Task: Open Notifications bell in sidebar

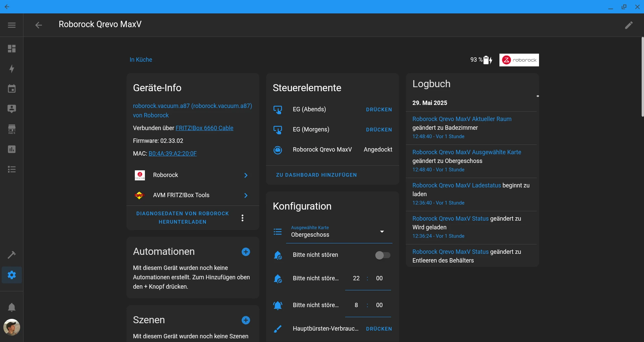Action: 12,307
